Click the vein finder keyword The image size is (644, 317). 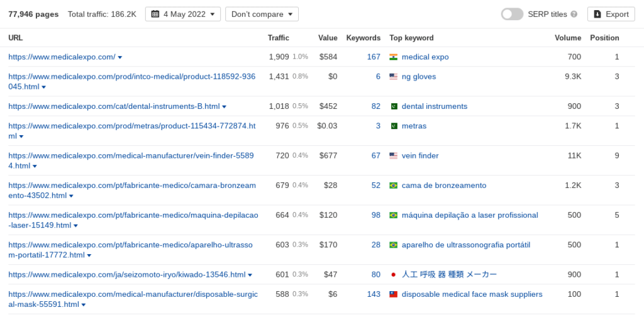click(420, 155)
